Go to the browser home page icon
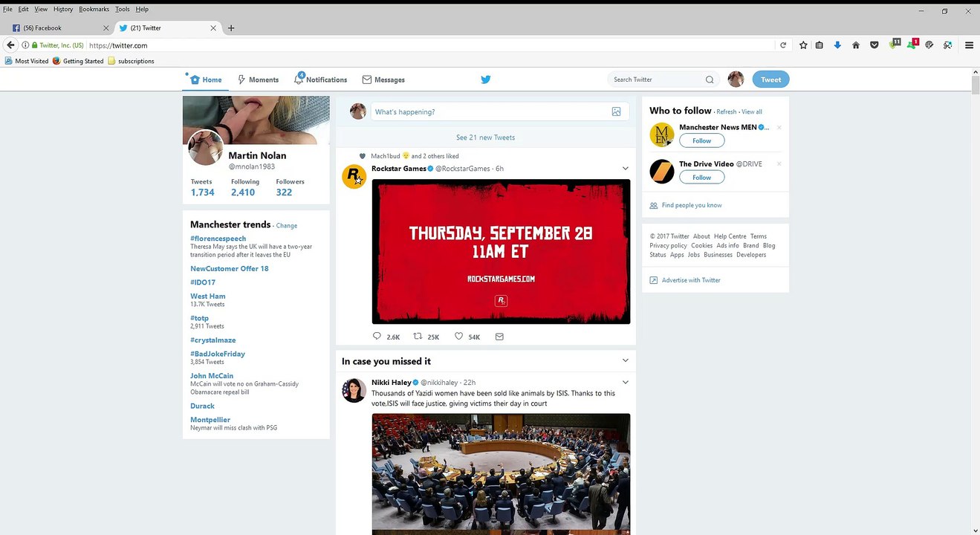This screenshot has width=980, height=535. [856, 45]
